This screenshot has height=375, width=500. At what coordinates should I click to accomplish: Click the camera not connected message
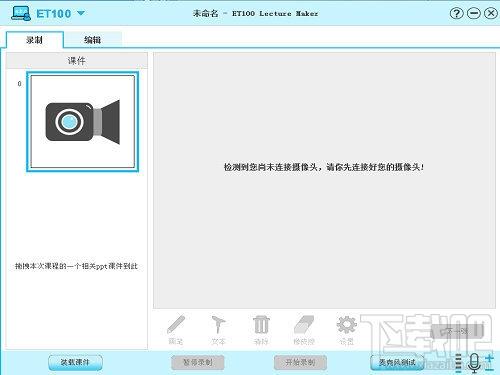[x=324, y=167]
